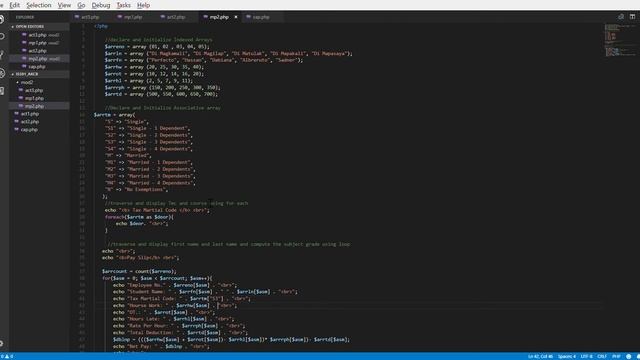Switch to the act2.php editor tab
640x360 pixels.
176,17
